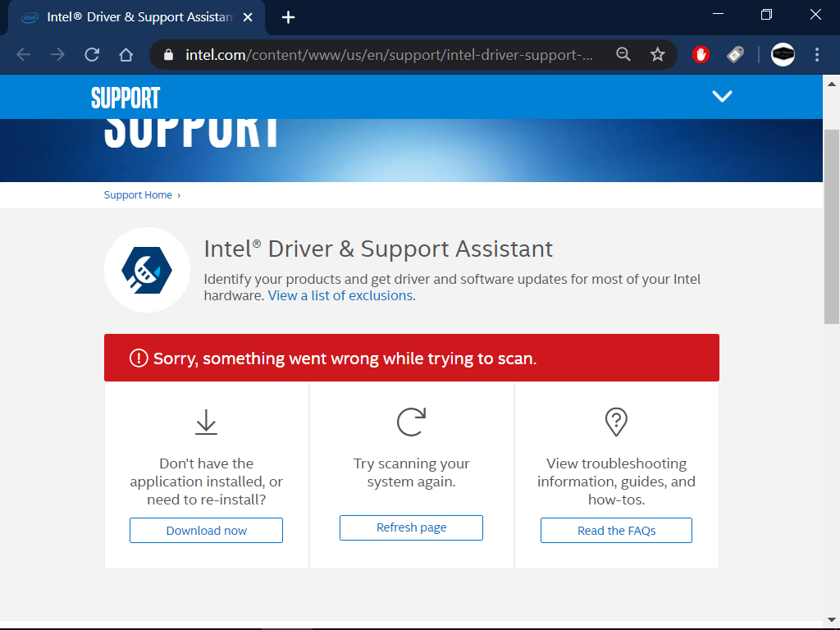Viewport: 840px width, 630px height.
Task: Open View a list of exclusions link
Action: [x=342, y=295]
